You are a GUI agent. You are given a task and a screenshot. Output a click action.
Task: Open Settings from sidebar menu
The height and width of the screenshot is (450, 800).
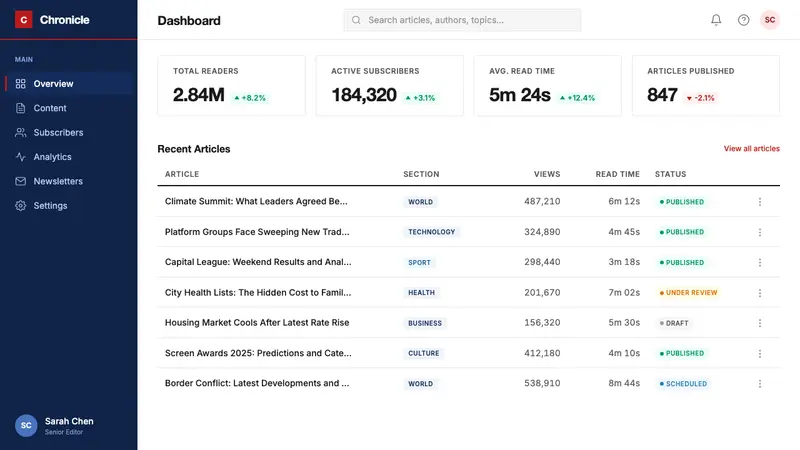tap(69, 206)
